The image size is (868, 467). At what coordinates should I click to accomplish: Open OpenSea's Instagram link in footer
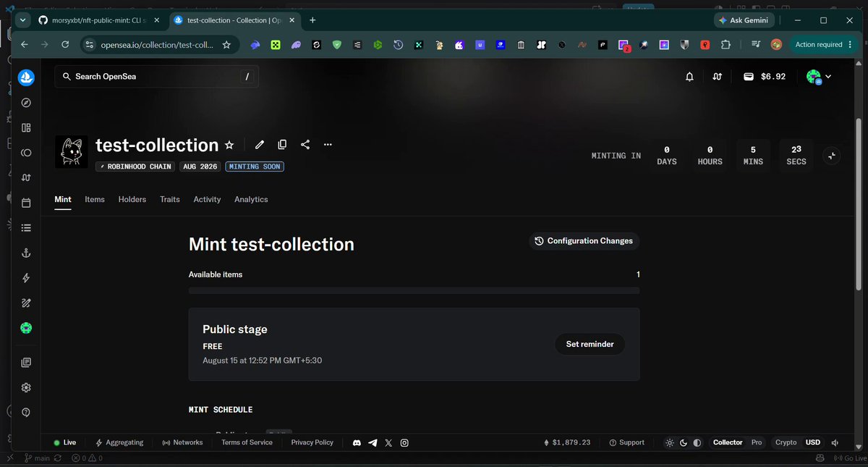coord(404,442)
